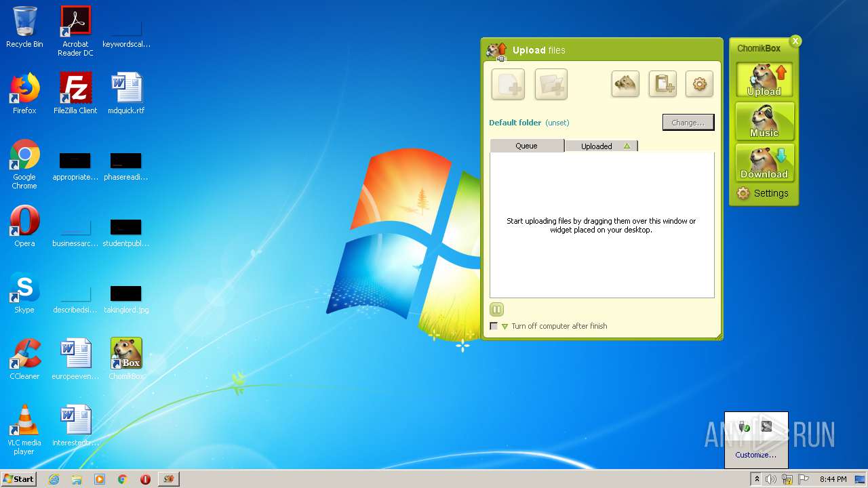The image size is (868, 488).
Task: Switch to the Queue tab
Action: coord(526,146)
